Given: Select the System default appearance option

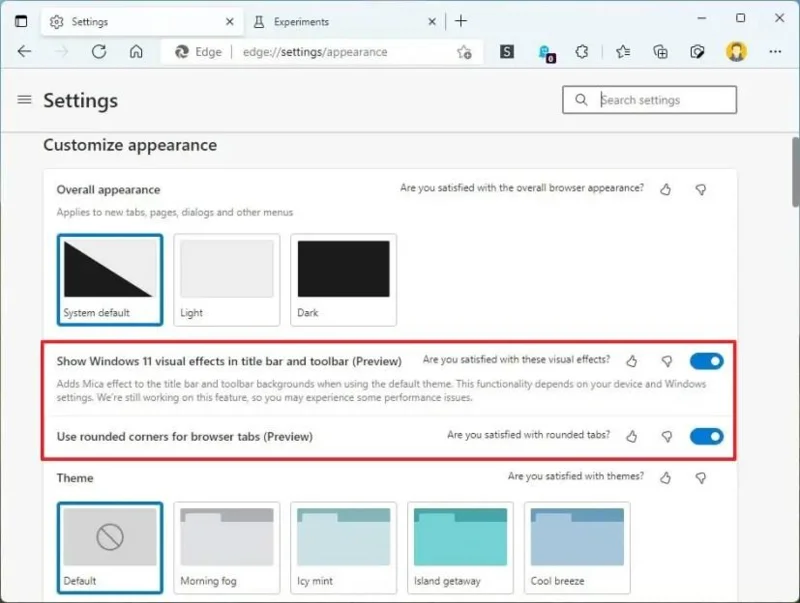Looking at the screenshot, I should click(x=110, y=280).
